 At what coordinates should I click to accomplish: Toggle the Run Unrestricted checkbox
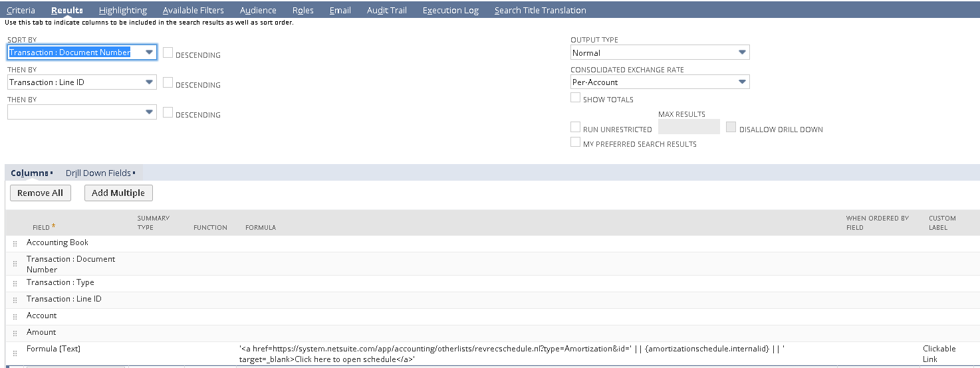point(575,127)
